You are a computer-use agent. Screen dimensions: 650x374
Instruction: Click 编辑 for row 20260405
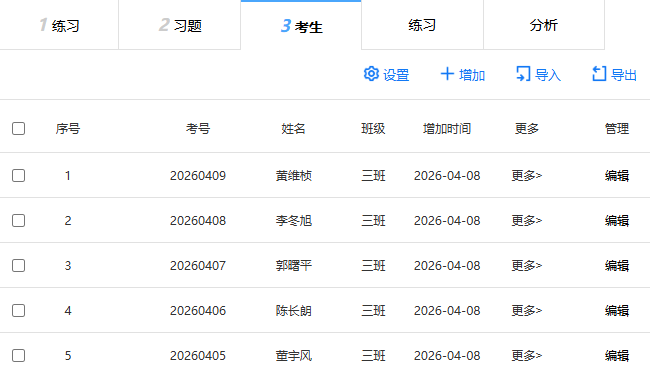click(617, 355)
